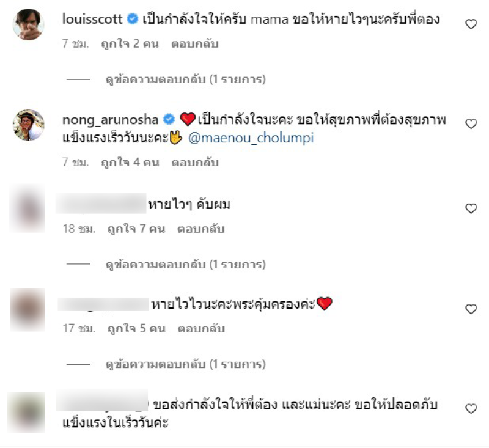Reply to nong_arunosha's comment via ตอบกลับ
Image resolution: width=489 pixels, height=448 pixels.
[195, 162]
